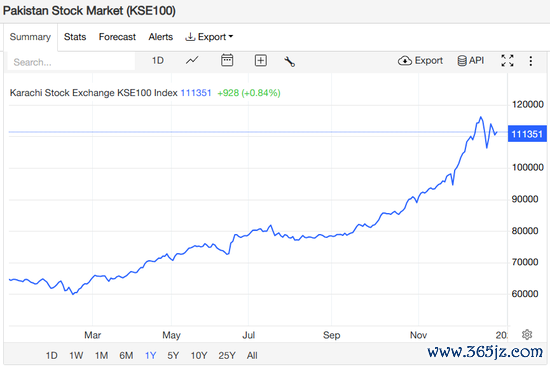Open chart settings gear icon
Screen dimensions: 550x367
point(527,335)
